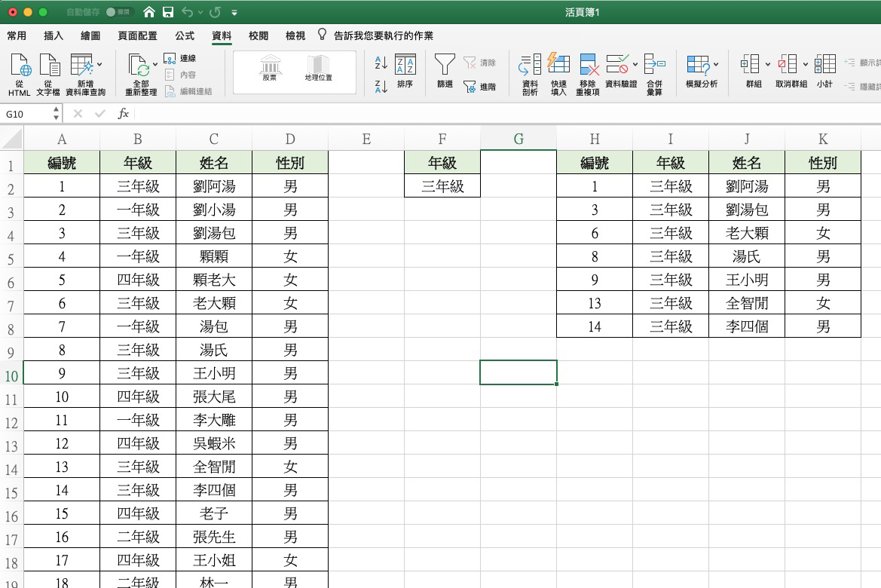Click the 合併彙算 consolidate icon

(655, 72)
